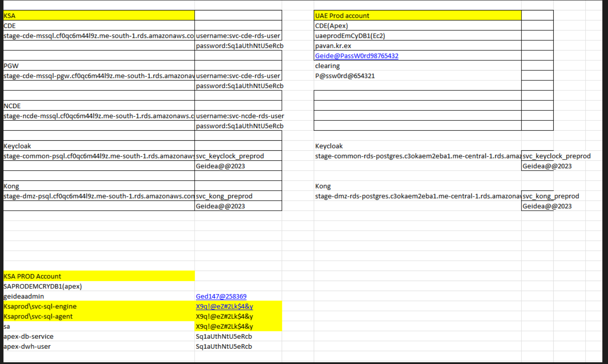Select the NCDE label cell
Image resolution: width=608 pixels, height=364 pixels.
click(x=99, y=106)
